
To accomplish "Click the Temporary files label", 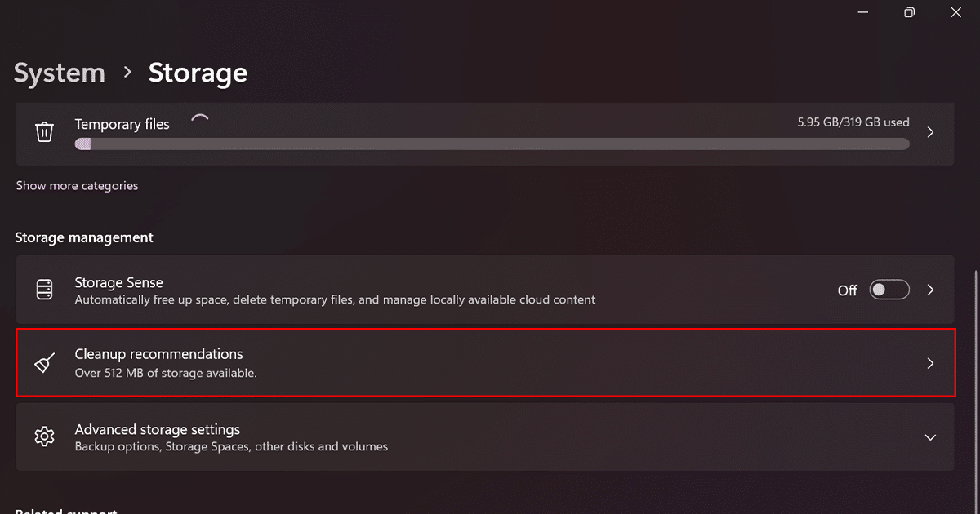I will click(x=122, y=124).
